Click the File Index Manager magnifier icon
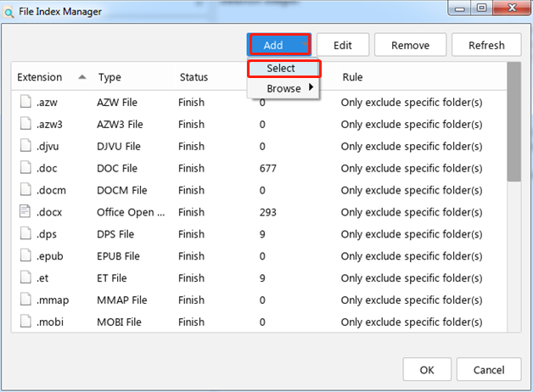Image resolution: width=533 pixels, height=392 pixels. point(9,10)
